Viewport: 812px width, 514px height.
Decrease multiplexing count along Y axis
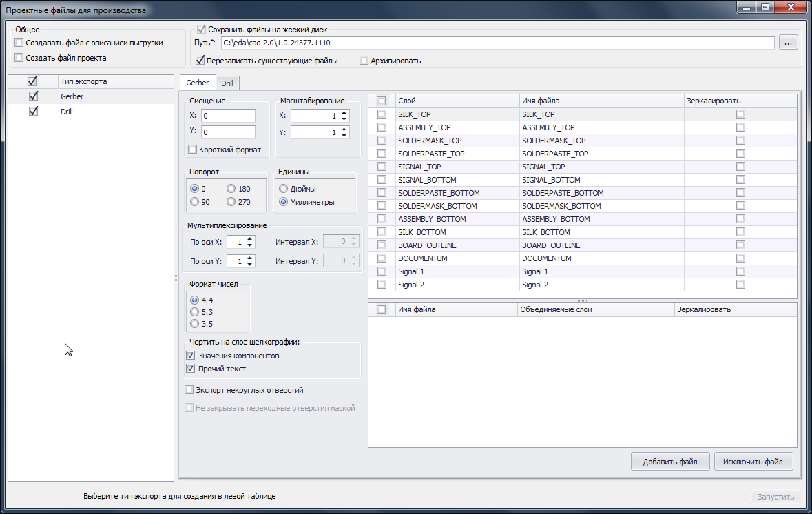tap(249, 265)
